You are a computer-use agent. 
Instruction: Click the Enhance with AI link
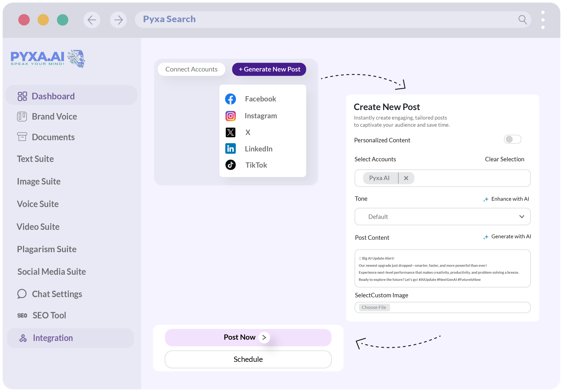[510, 199]
